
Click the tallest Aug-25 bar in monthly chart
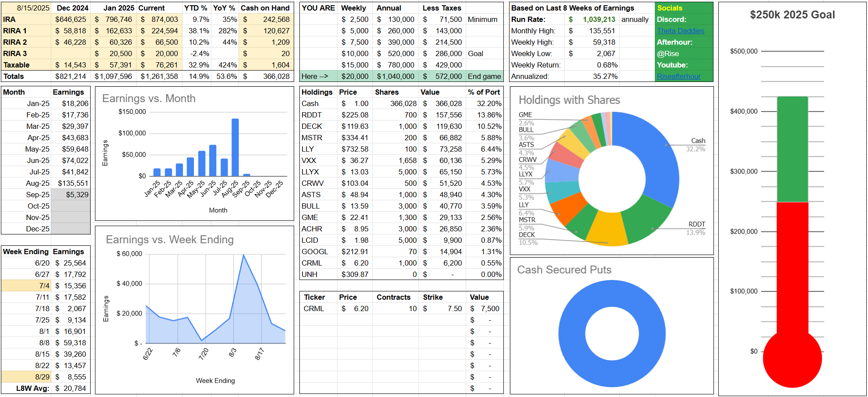(235, 147)
